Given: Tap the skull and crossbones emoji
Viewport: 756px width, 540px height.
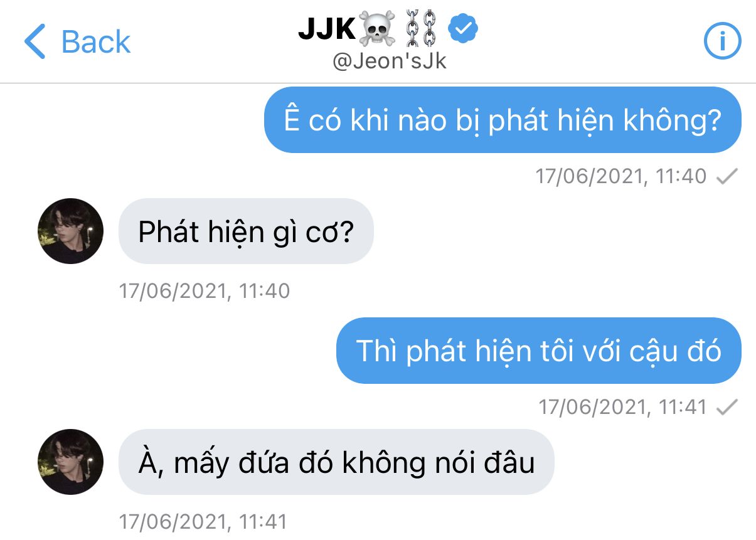Looking at the screenshot, I should (376, 28).
